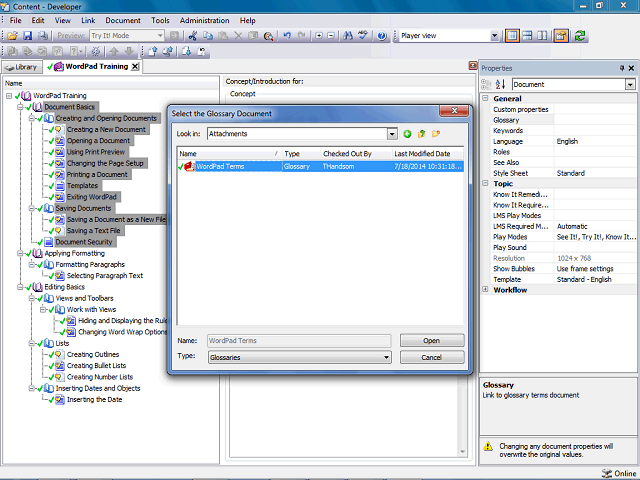Image resolution: width=640 pixels, height=480 pixels.
Task: Toggle the single pane layout icon
Action: [512, 36]
